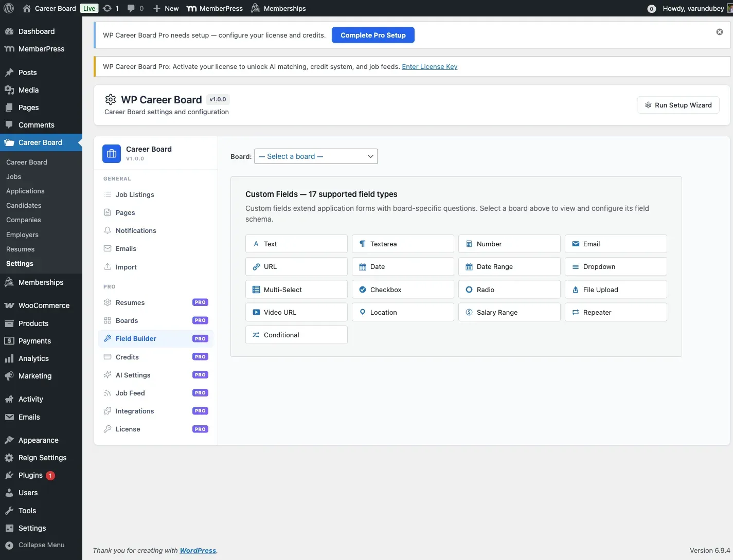Click the Number calculator icon

pyautogui.click(x=469, y=244)
